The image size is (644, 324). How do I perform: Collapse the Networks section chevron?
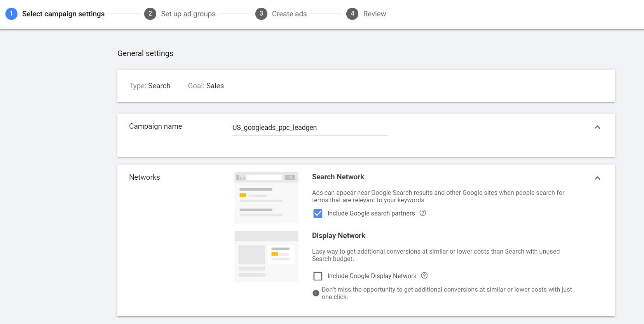tap(597, 178)
